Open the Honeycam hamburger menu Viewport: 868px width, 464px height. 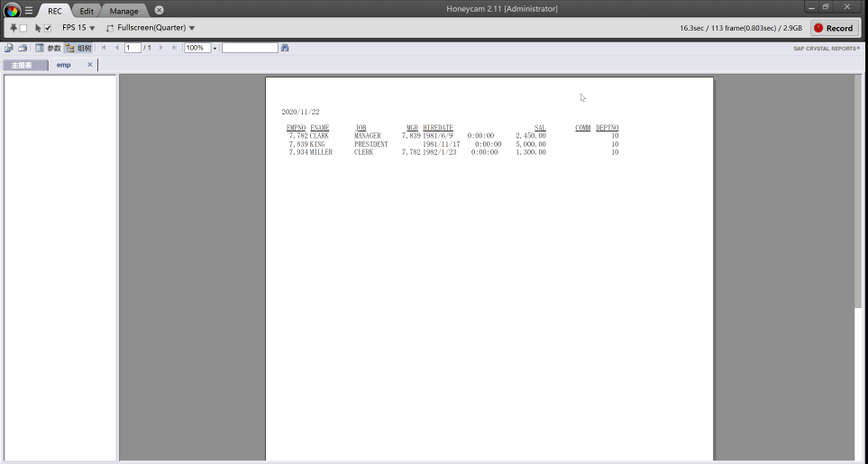(29, 11)
